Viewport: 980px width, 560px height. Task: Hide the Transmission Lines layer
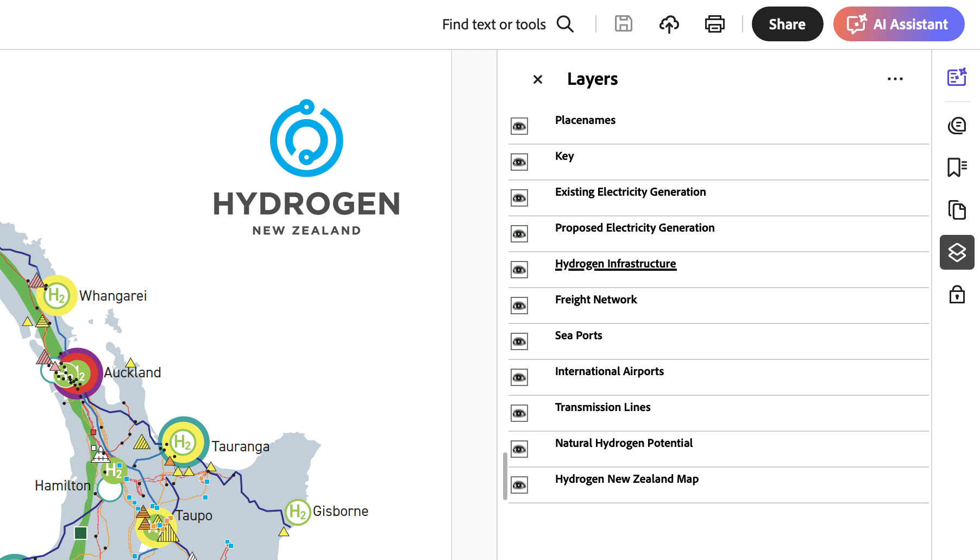[x=519, y=413]
